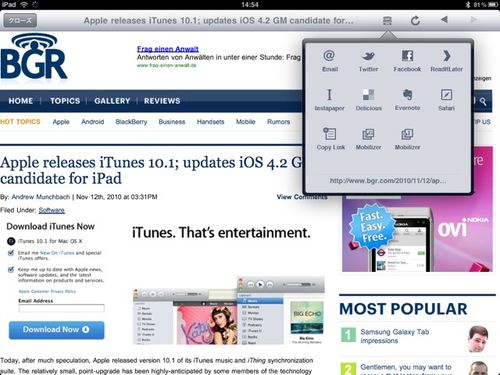This screenshot has width=500, height=375.
Task: Select the BlackBerry hot topic
Action: point(131,122)
